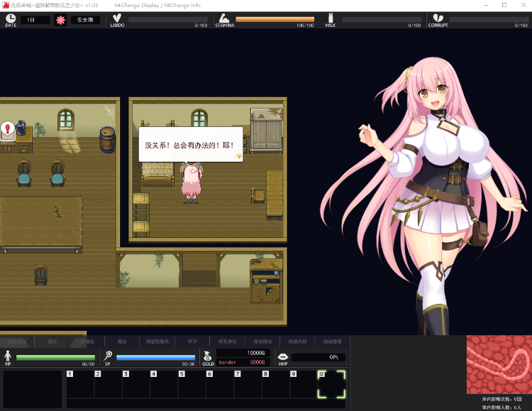532x411 pixels.
Task: Click the pink-haired character portrait
Action: [424, 197]
